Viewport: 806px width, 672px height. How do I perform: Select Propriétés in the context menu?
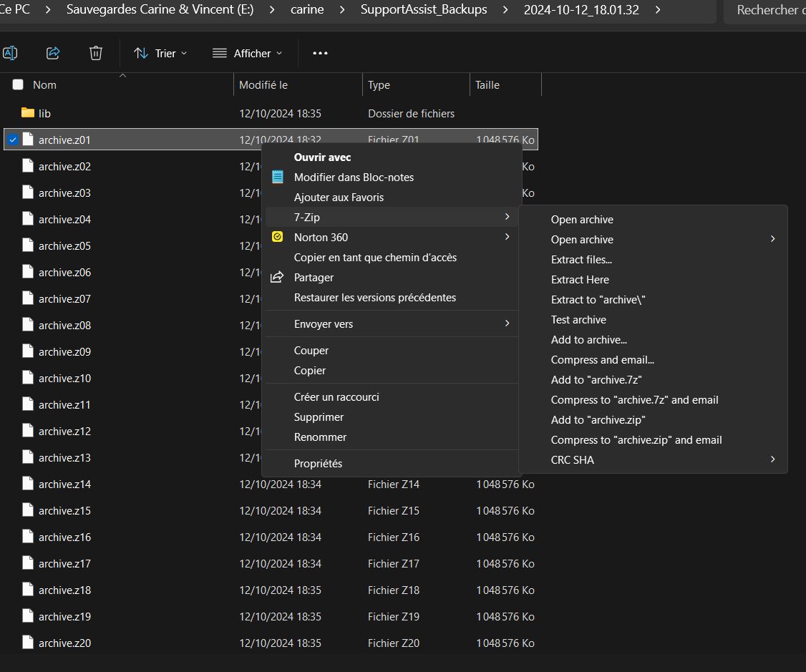click(318, 463)
